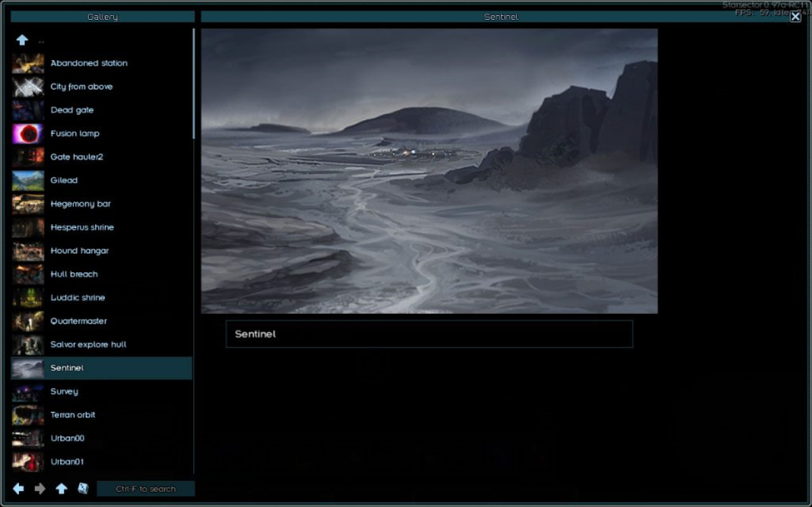This screenshot has height=507, width=812.
Task: Choose Dead gate from the gallery list
Action: point(72,110)
